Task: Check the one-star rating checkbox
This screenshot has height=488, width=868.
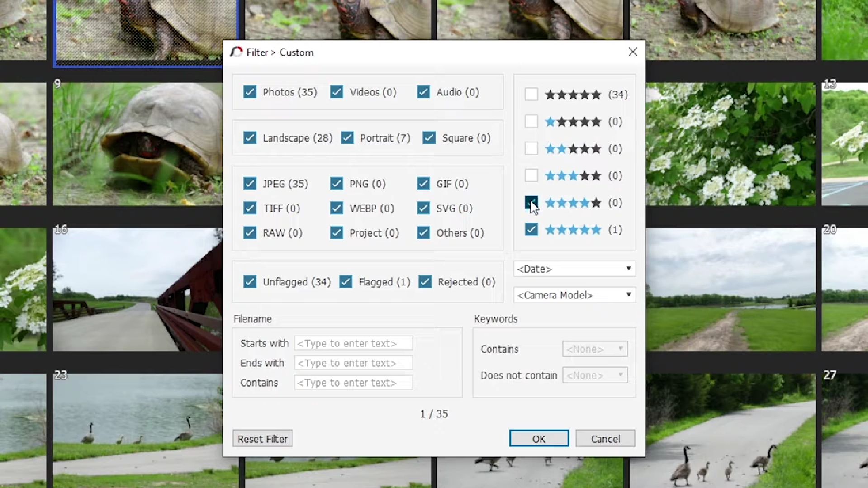Action: (x=531, y=121)
